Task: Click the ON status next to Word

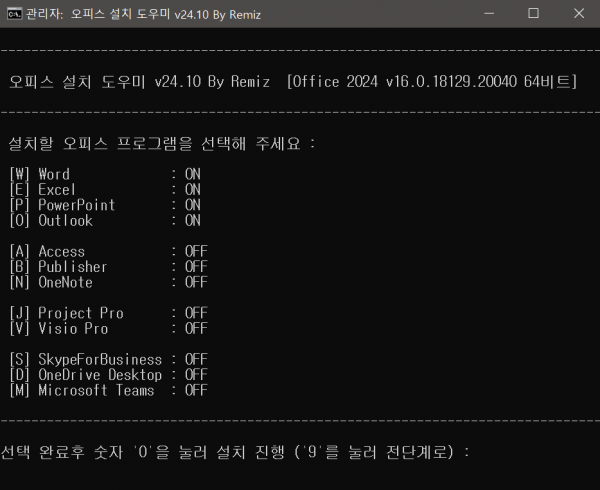Action: [193, 174]
